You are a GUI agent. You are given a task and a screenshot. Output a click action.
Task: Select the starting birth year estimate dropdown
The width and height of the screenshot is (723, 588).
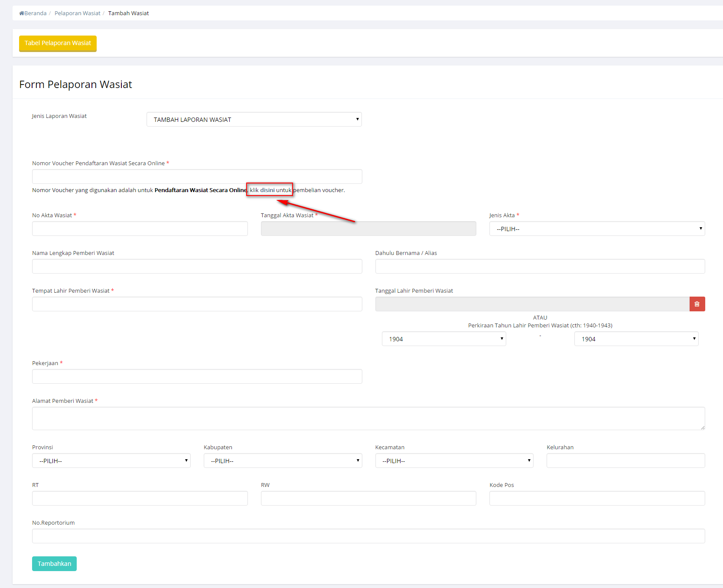click(443, 339)
